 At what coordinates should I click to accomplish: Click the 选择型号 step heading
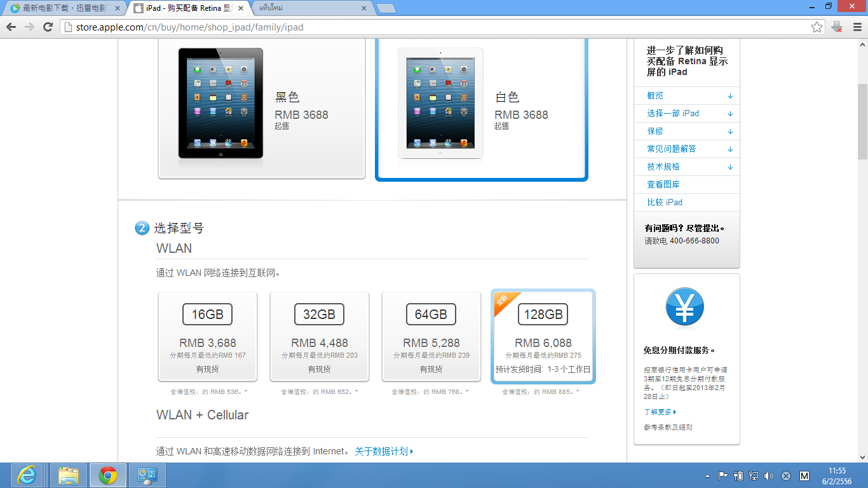(179, 228)
